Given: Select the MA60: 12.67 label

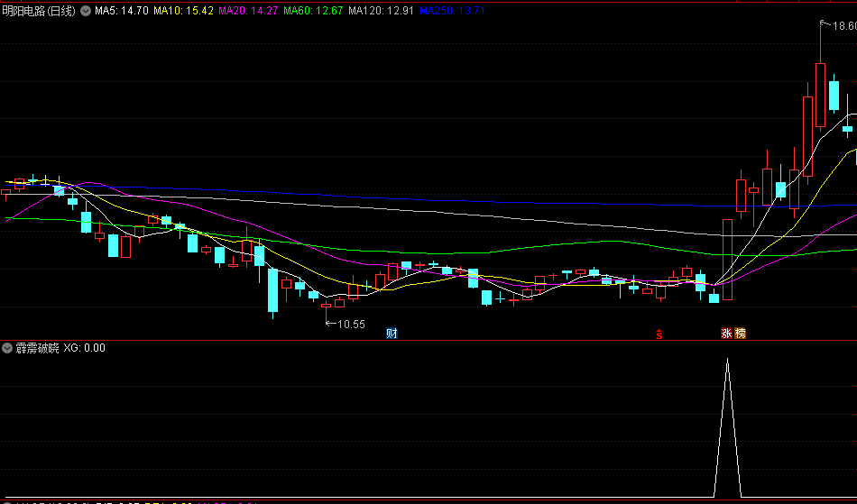Looking at the screenshot, I should tap(313, 11).
